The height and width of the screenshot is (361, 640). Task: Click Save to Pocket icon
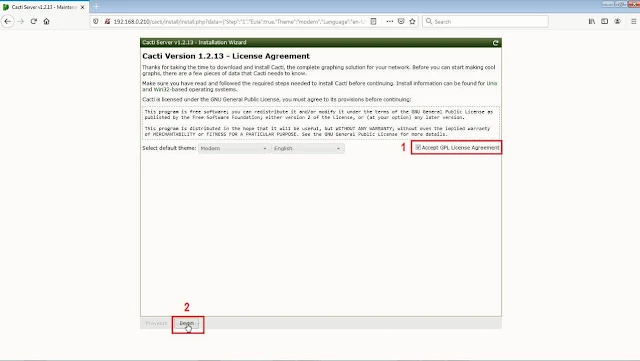[401, 21]
